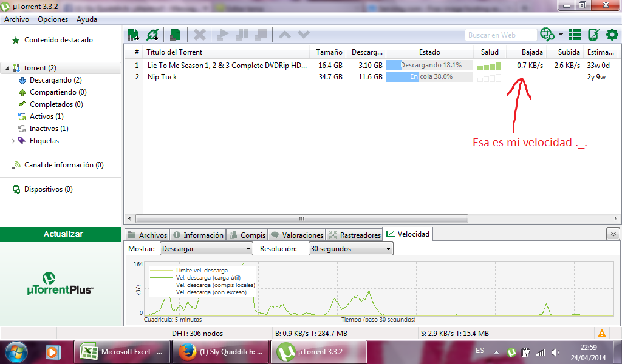Image resolution: width=622 pixels, height=364 pixels.
Task: Click scrollbar right arrow in torrent list
Action: pyautogui.click(x=616, y=218)
